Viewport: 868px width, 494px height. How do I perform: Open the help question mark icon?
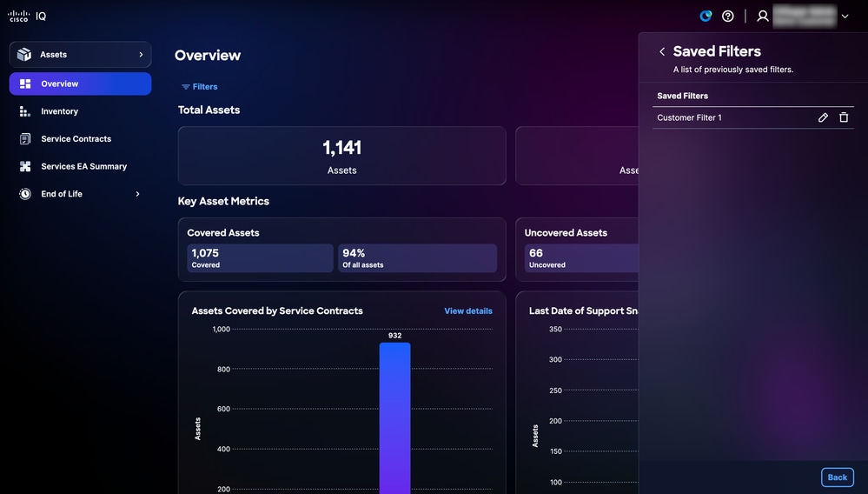(x=728, y=16)
